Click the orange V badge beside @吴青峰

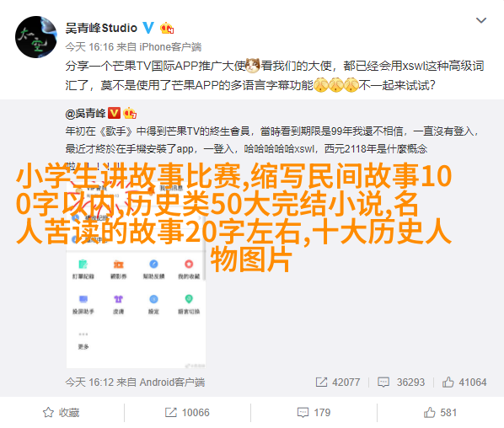click(114, 113)
